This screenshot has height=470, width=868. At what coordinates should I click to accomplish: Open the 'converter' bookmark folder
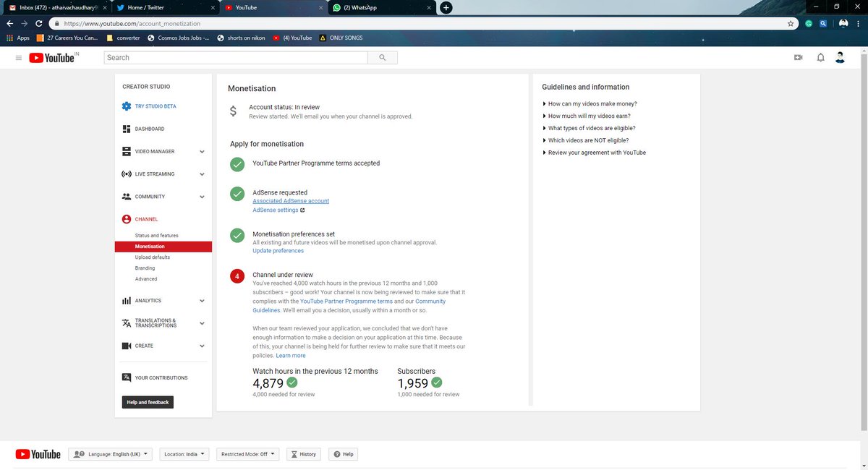point(123,38)
